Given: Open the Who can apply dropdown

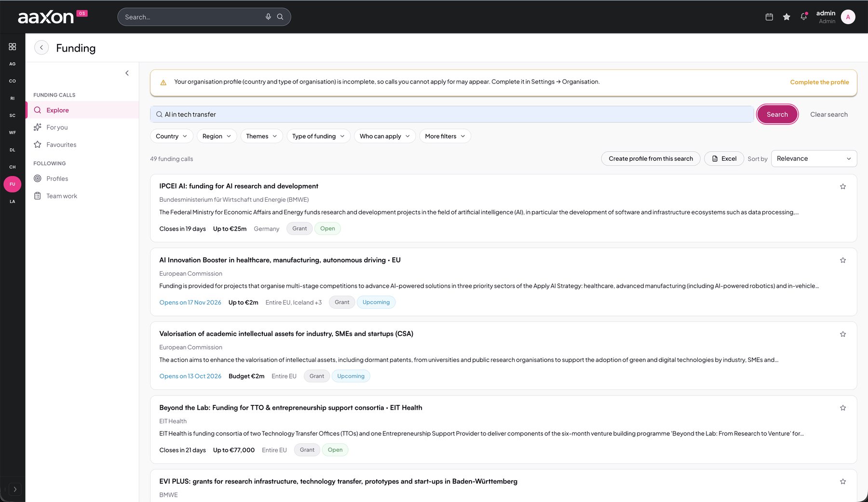Looking at the screenshot, I should click(385, 136).
